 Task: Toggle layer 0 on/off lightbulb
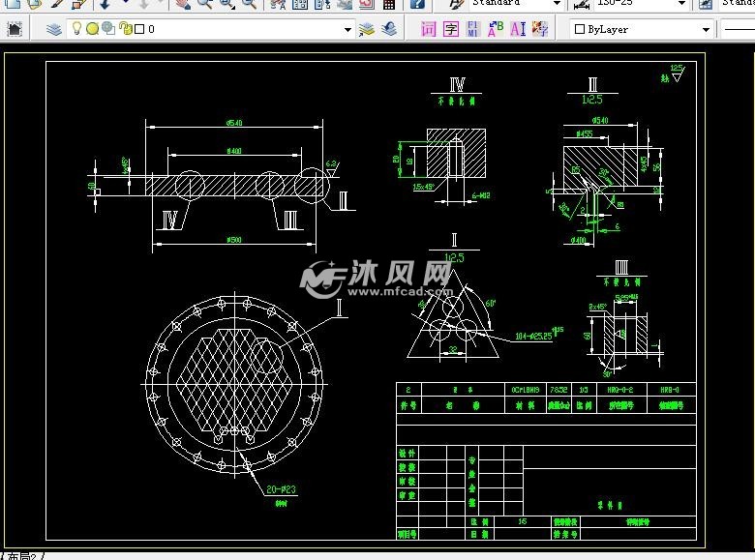[x=76, y=28]
